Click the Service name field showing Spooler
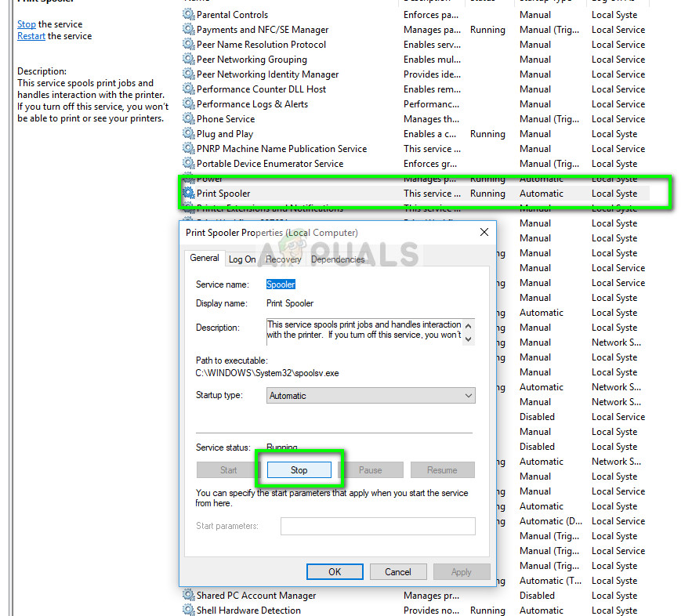Screen dimensions: 692x616 tap(281, 284)
